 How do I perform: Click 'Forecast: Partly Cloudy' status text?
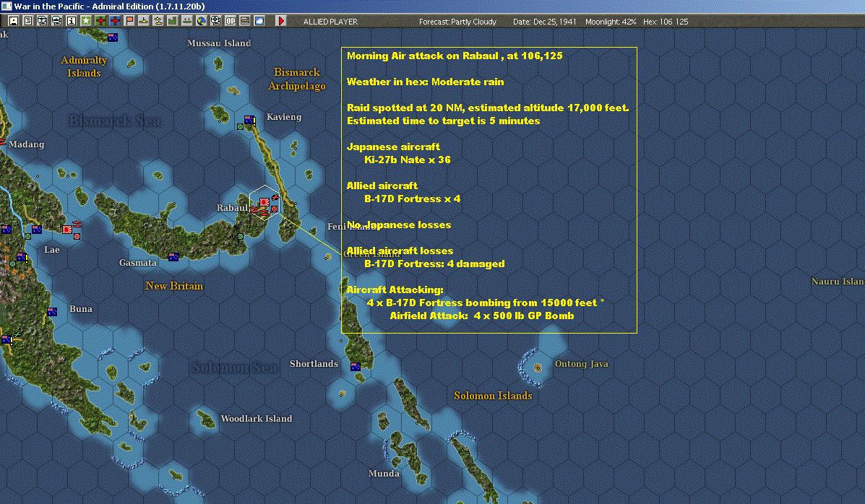click(458, 22)
